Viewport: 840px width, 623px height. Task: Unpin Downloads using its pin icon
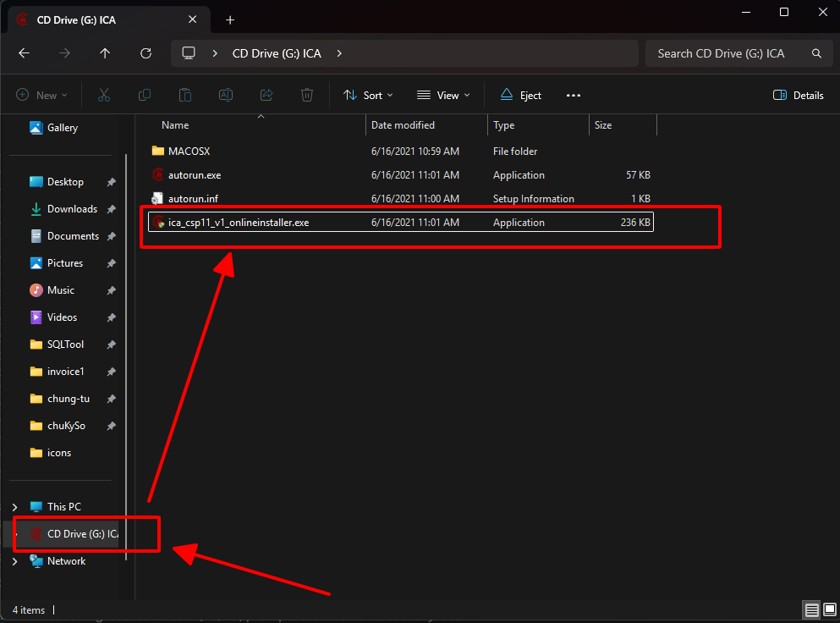pos(112,209)
